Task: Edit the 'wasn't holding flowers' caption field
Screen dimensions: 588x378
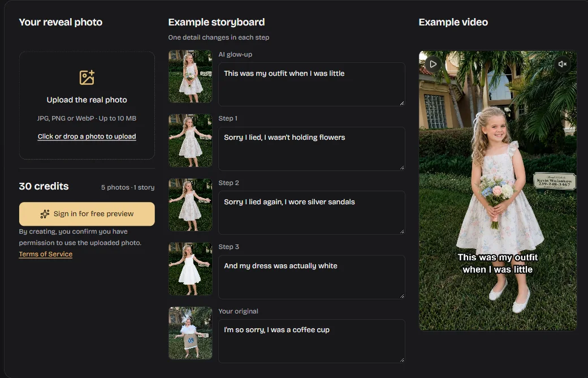Action: [x=312, y=149]
